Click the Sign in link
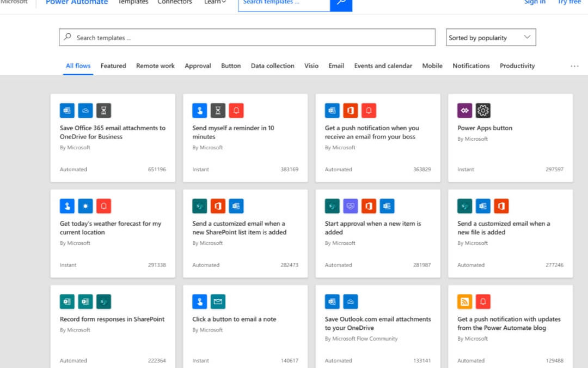Screen dimensions: 588x368 coord(535,2)
